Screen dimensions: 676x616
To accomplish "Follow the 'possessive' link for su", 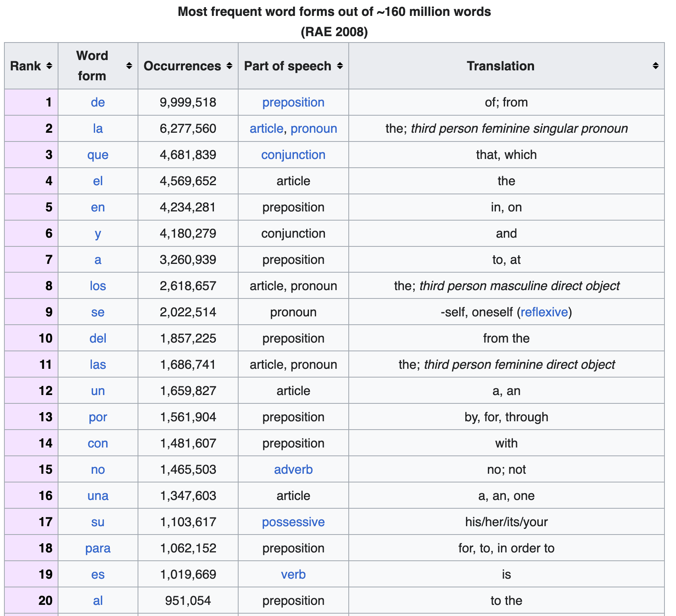I will (x=293, y=522).
